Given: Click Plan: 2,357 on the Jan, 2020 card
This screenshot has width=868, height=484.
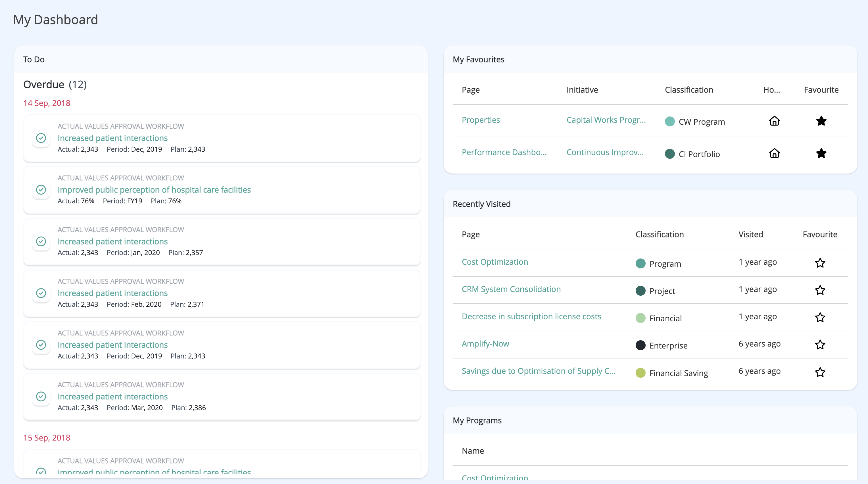Looking at the screenshot, I should tap(186, 253).
